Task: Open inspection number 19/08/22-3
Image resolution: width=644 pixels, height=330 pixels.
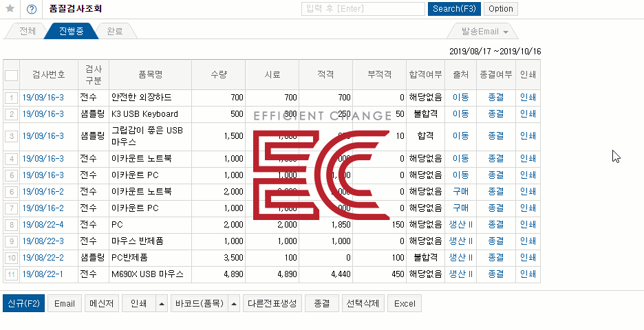Action: tap(43, 241)
